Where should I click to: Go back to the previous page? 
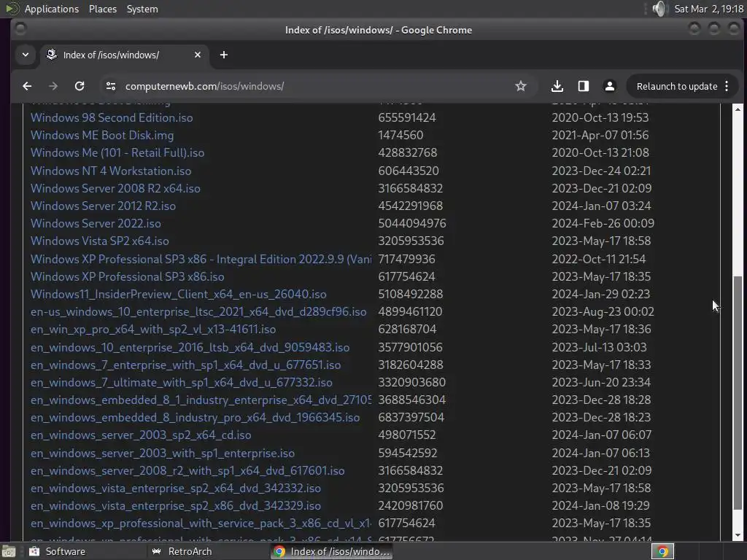pos(27,86)
